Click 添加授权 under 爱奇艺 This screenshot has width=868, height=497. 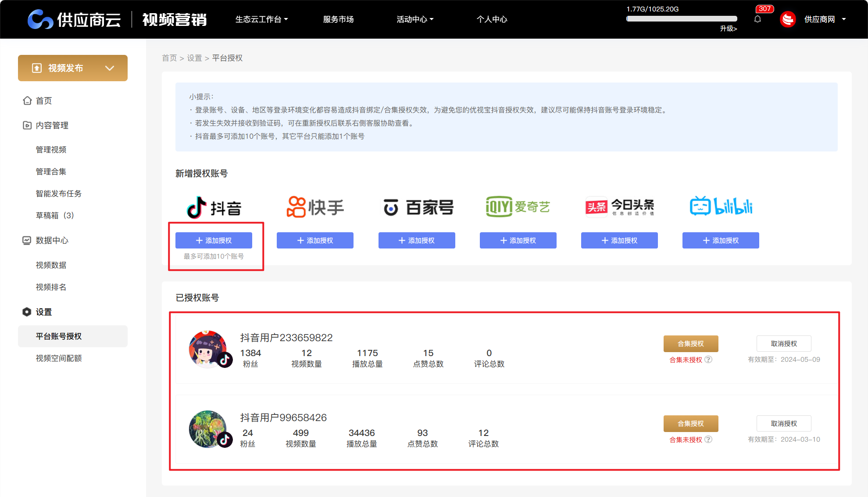(x=518, y=241)
